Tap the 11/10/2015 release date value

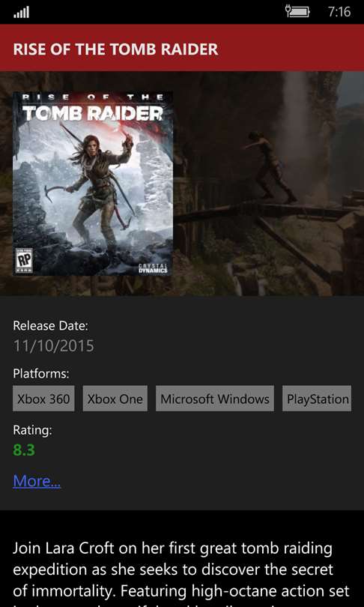pyautogui.click(x=53, y=345)
